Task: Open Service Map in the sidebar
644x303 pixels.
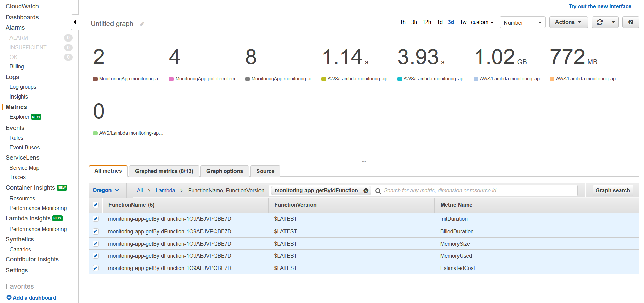Action: tap(24, 168)
